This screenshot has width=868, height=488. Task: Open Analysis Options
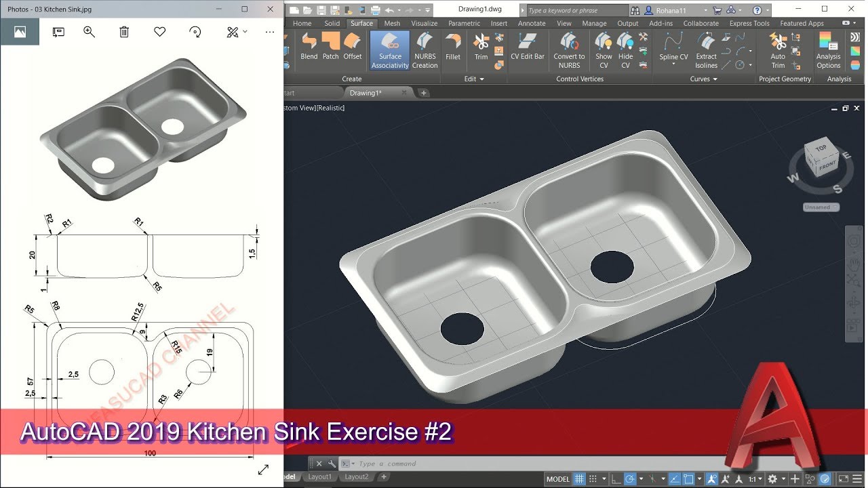point(828,50)
